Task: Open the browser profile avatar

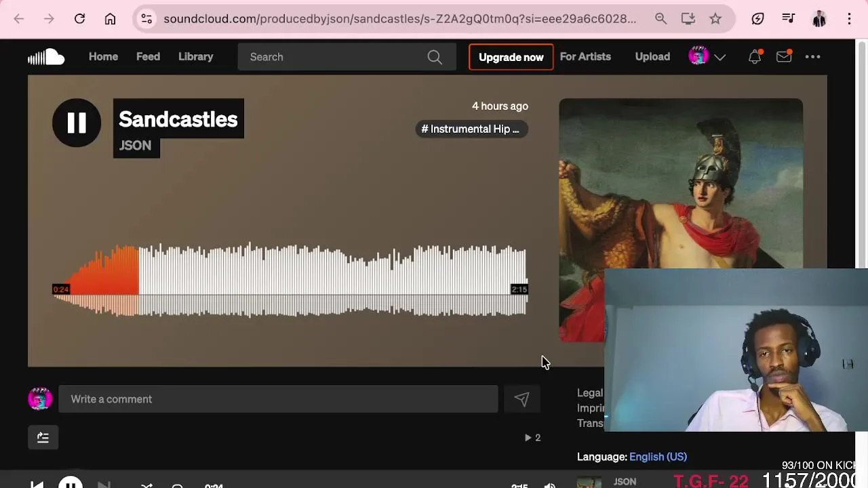Action: point(819,19)
